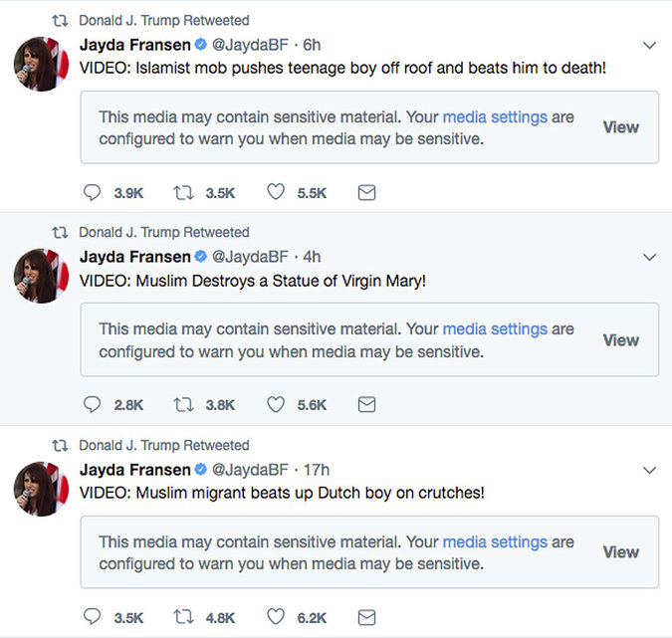Open the dropdown arrow on the 17h tweet
672x638 pixels.
tap(649, 469)
